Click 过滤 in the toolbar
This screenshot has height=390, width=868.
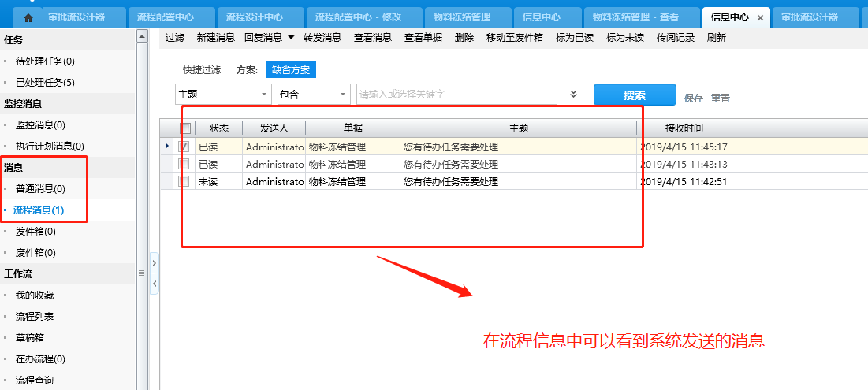(x=175, y=38)
